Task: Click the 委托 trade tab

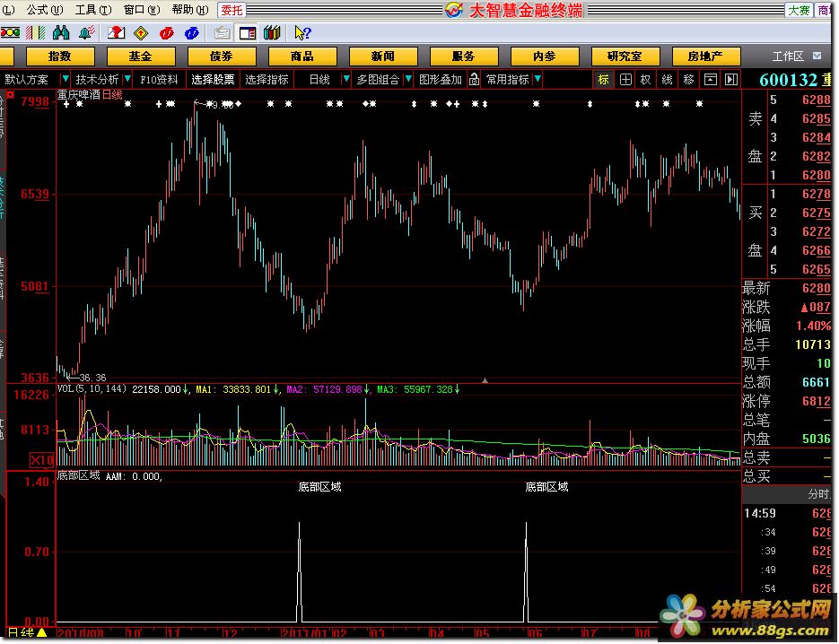Action: click(x=232, y=10)
